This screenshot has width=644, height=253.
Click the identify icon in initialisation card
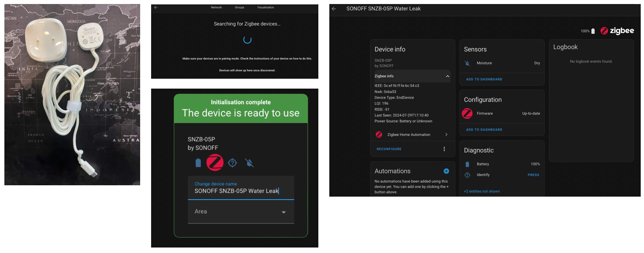[232, 163]
